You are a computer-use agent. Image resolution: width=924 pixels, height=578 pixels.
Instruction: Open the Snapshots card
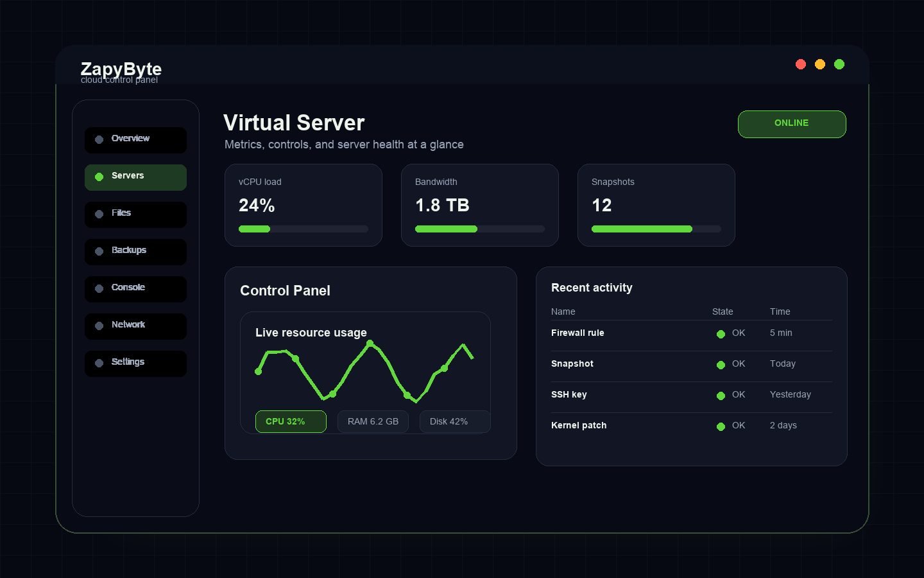[x=656, y=205]
